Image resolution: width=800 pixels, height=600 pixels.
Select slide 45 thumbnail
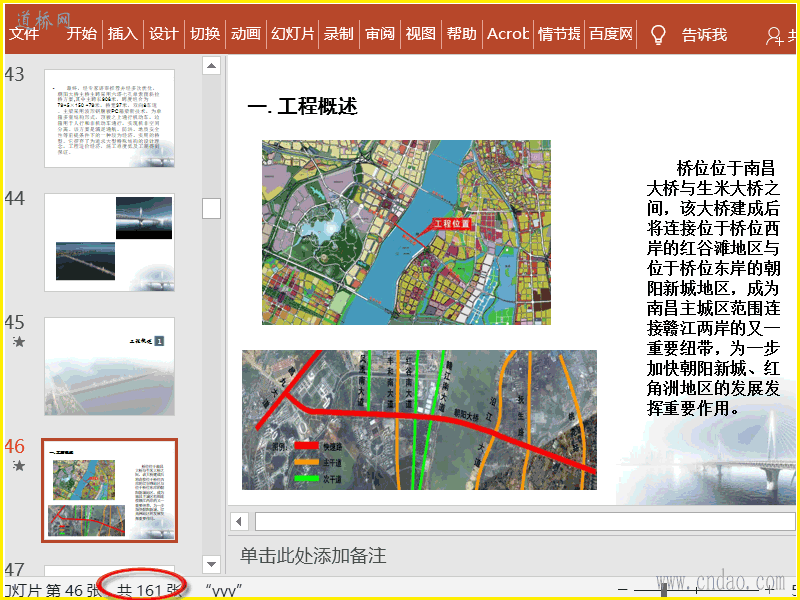pyautogui.click(x=109, y=366)
